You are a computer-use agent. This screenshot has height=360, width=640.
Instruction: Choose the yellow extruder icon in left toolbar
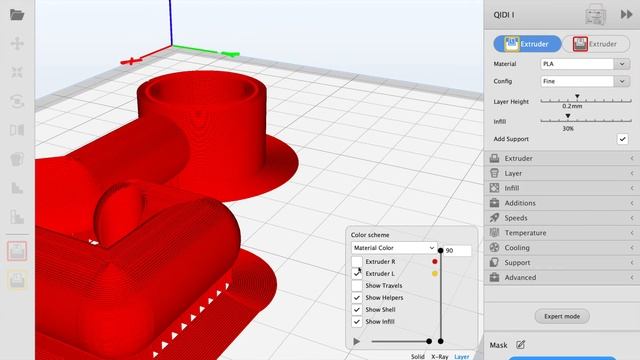point(17,280)
